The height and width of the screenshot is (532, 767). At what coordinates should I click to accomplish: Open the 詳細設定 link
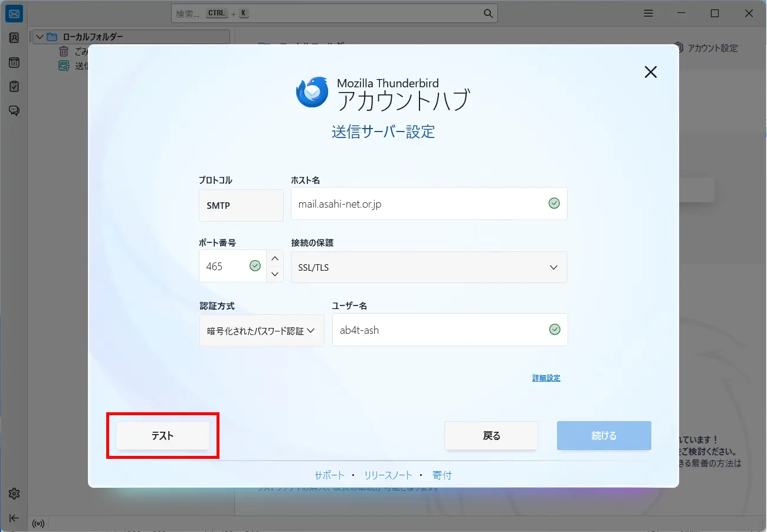tap(546, 377)
